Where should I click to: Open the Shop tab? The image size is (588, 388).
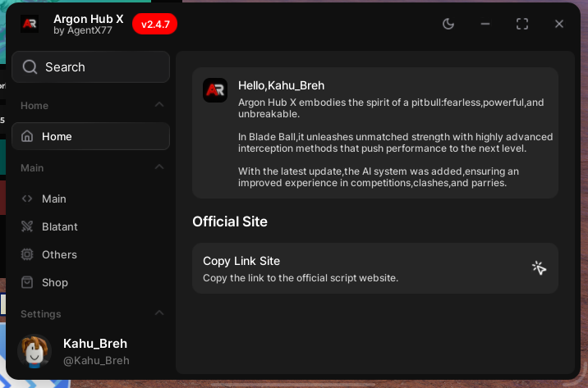[55, 282]
